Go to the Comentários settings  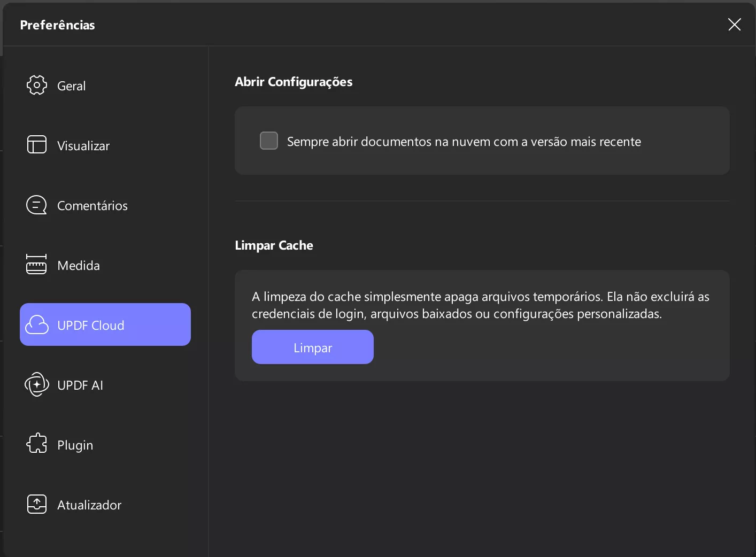click(105, 205)
